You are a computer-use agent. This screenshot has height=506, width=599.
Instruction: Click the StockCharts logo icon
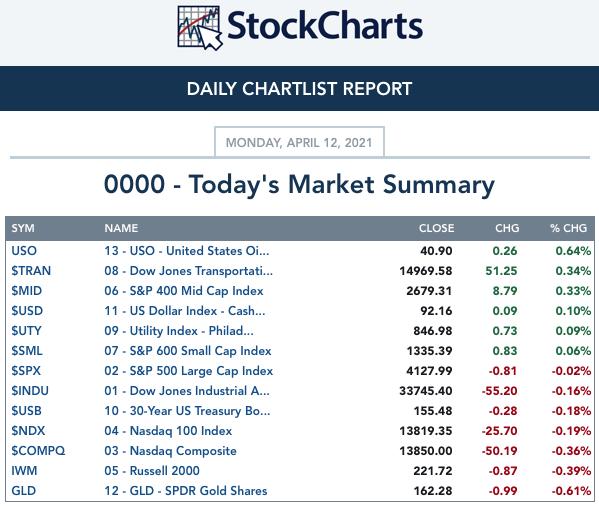200,27
